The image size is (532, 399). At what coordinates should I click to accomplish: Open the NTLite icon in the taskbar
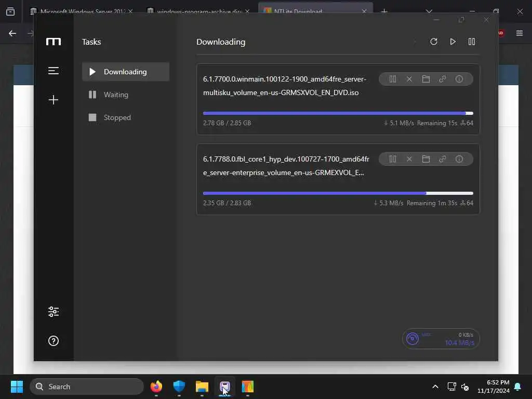pyautogui.click(x=248, y=387)
